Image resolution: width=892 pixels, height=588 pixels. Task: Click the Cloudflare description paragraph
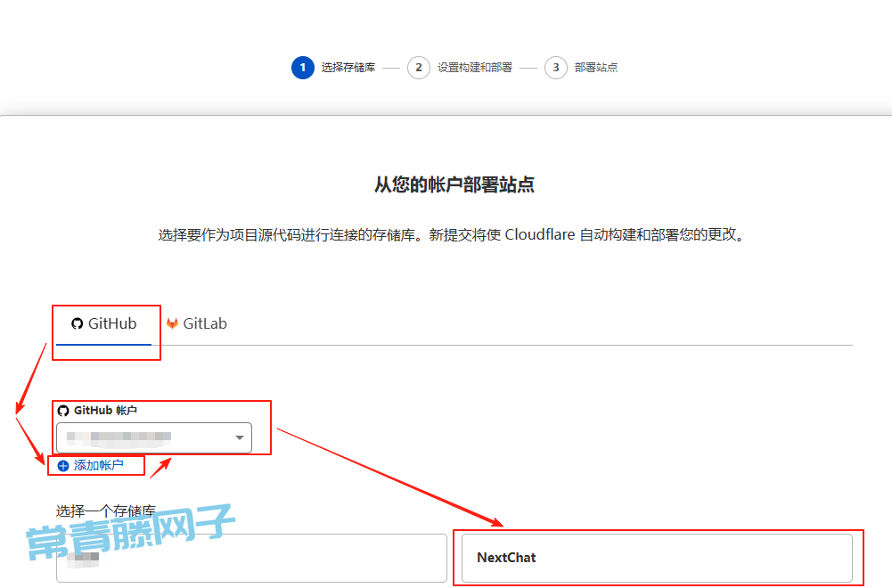pos(452,235)
